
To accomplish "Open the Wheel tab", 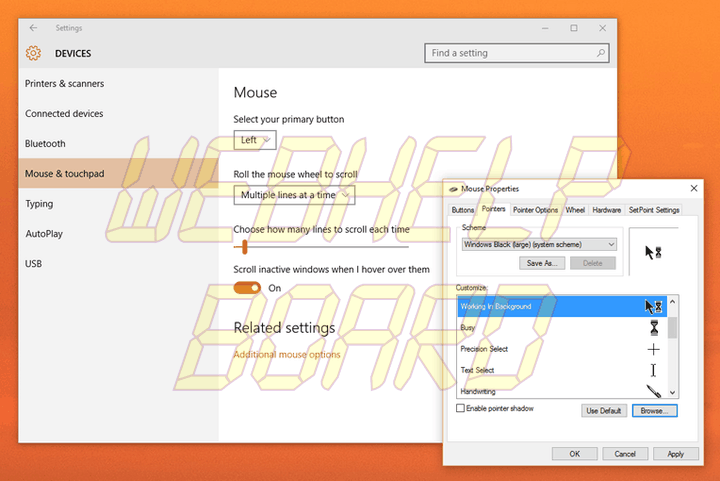I will (x=575, y=210).
